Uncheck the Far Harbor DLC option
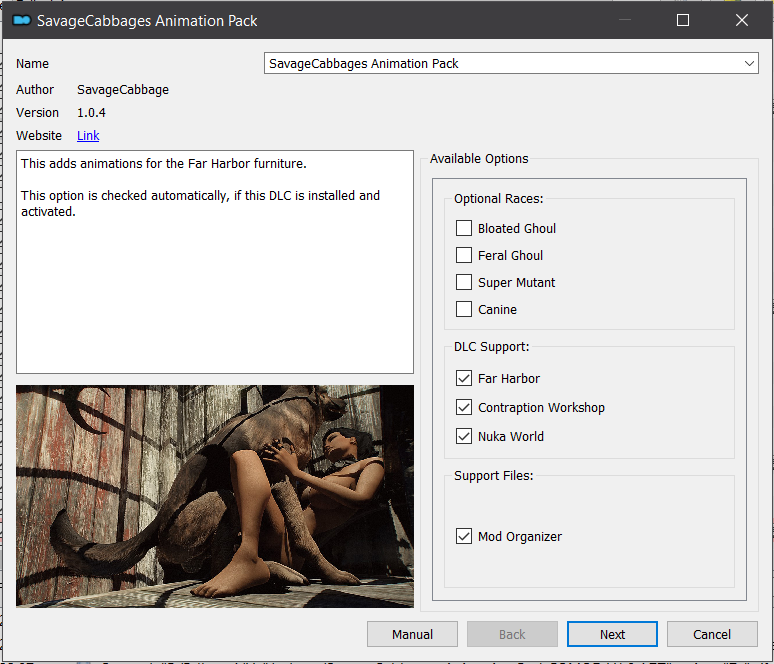The width and height of the screenshot is (774, 664). 464,379
